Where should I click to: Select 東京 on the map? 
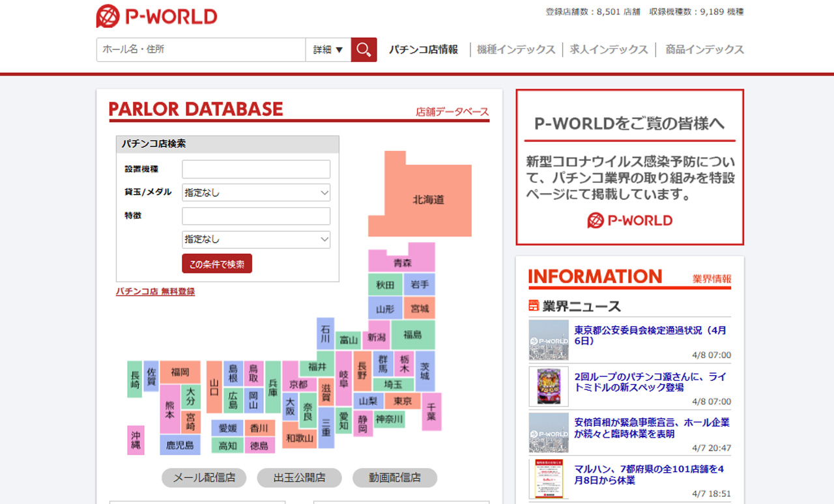(403, 400)
